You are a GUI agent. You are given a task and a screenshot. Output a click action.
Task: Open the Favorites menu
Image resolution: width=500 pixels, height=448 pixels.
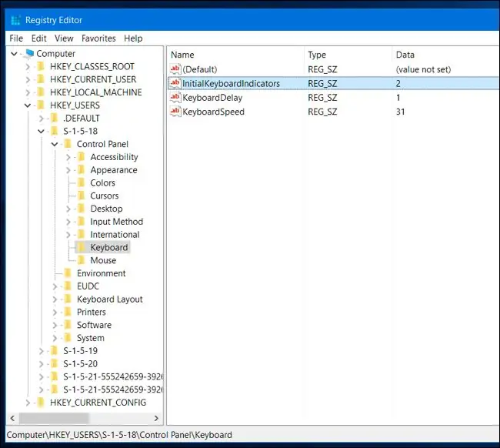pos(98,38)
